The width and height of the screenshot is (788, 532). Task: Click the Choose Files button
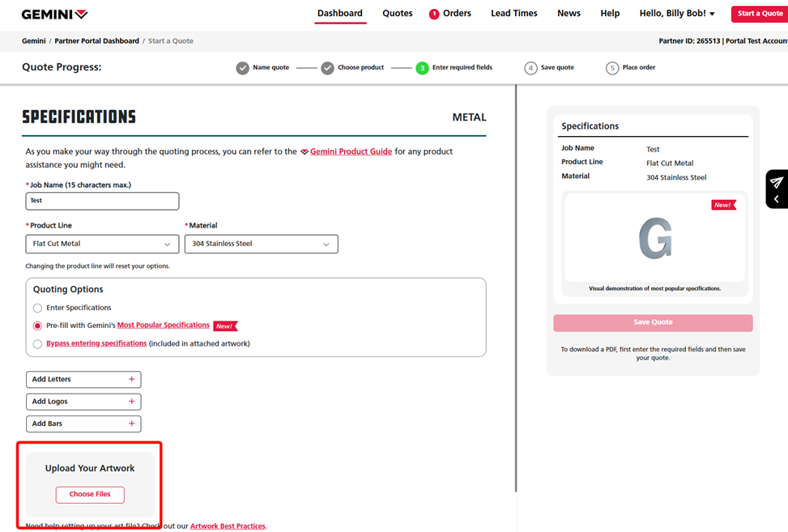pos(90,495)
